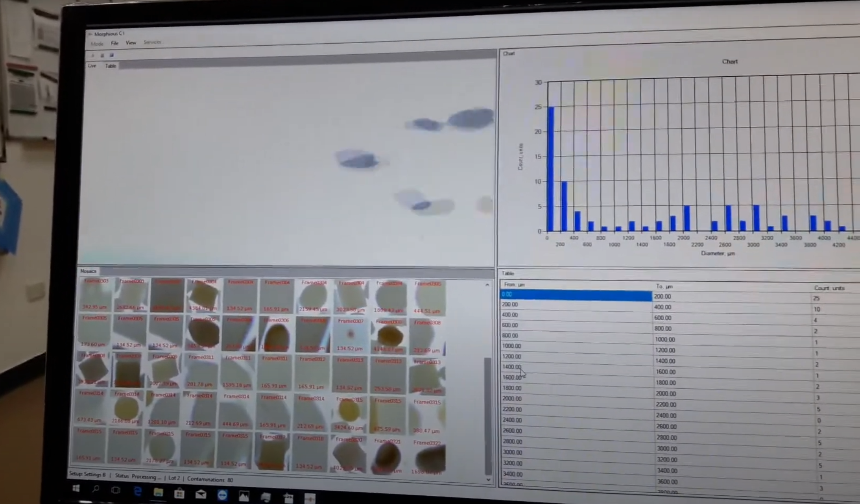Image resolution: width=860 pixels, height=504 pixels.
Task: Open the Frame0320 mosaic thumbnail
Action: (349, 454)
